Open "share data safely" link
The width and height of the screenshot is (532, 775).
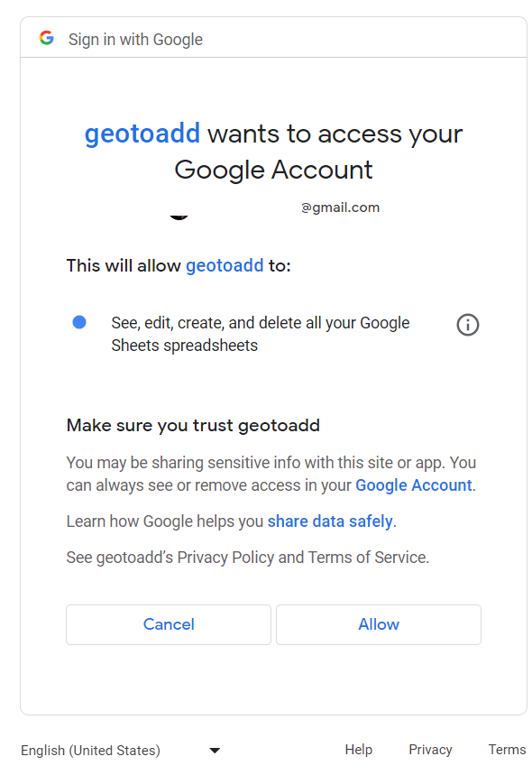(x=330, y=521)
